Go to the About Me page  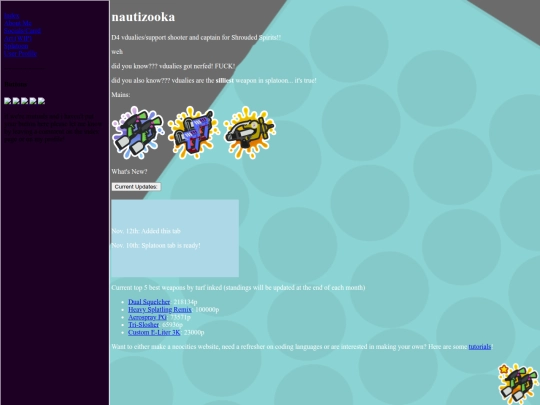click(18, 23)
